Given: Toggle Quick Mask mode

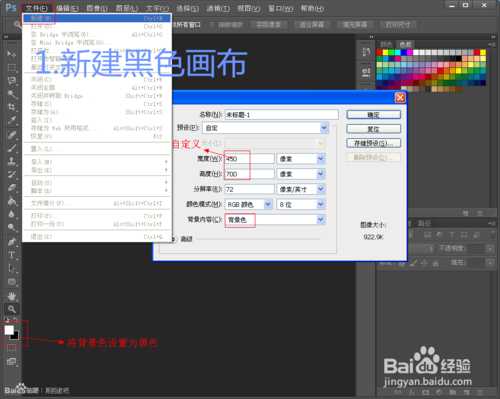Looking at the screenshot, I should click(11, 348).
